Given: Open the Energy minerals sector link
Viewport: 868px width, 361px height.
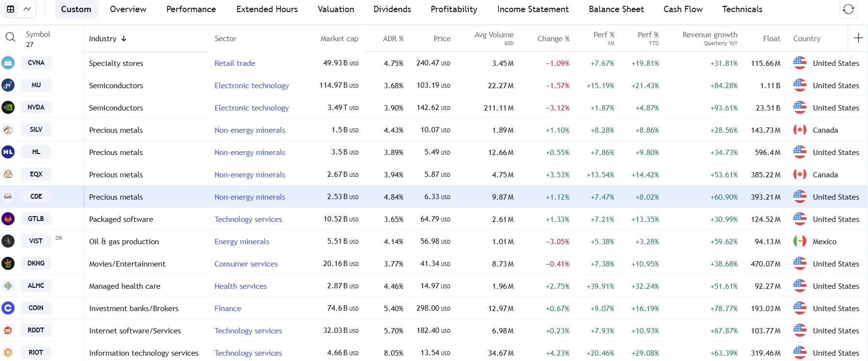Looking at the screenshot, I should pyautogui.click(x=242, y=241).
